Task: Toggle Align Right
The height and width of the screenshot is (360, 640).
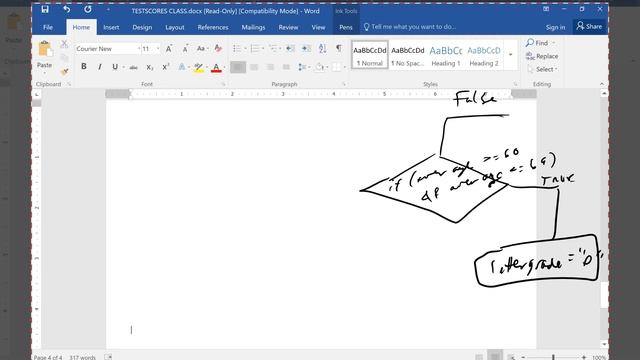Action: tap(270, 67)
